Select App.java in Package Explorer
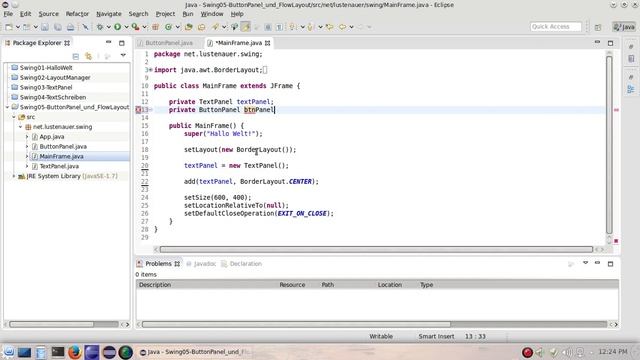The width and height of the screenshot is (640, 360). (51, 137)
